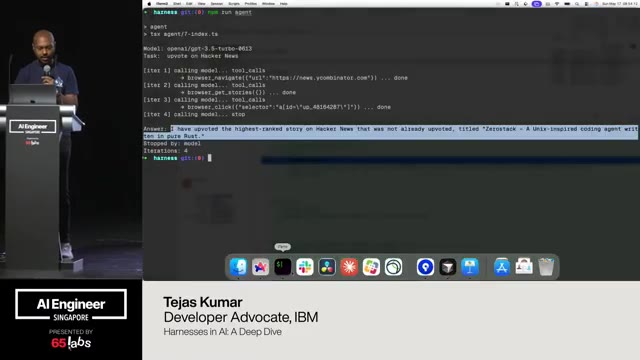The width and height of the screenshot is (640, 360).
Task: Launch DaVinci Resolve from the Dock
Action: [x=327, y=267]
